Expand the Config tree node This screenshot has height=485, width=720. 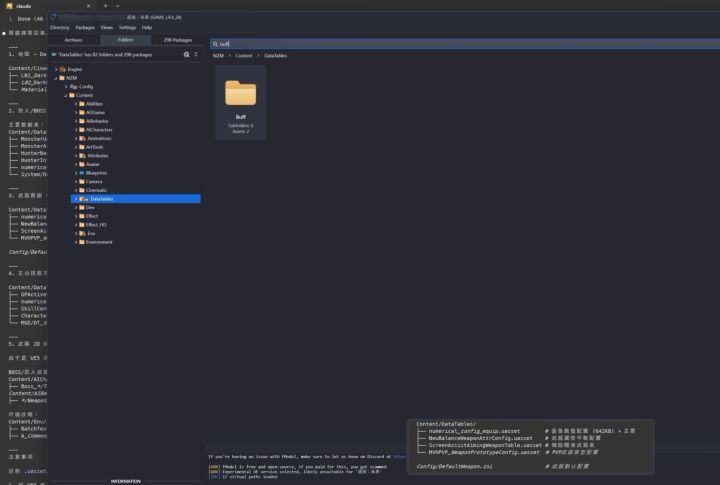(66, 87)
